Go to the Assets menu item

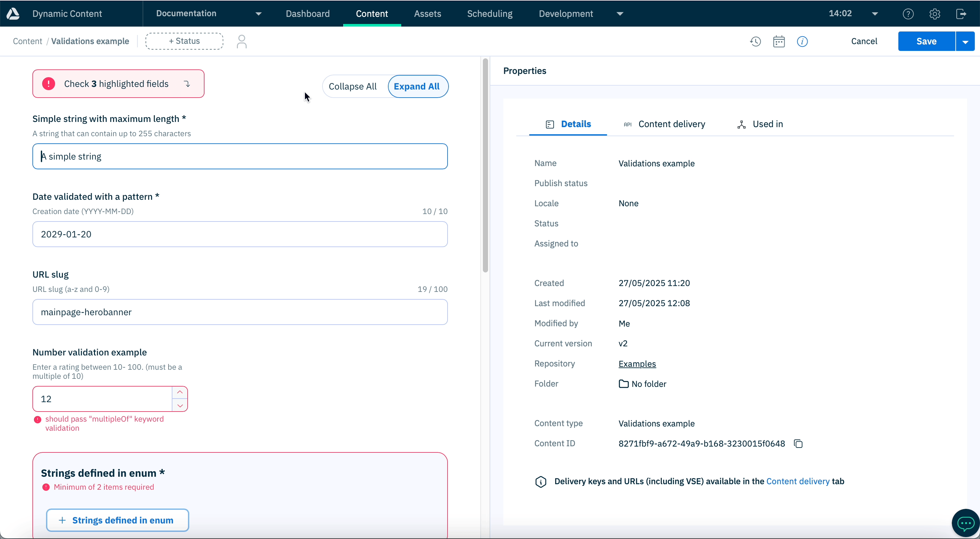pos(427,14)
